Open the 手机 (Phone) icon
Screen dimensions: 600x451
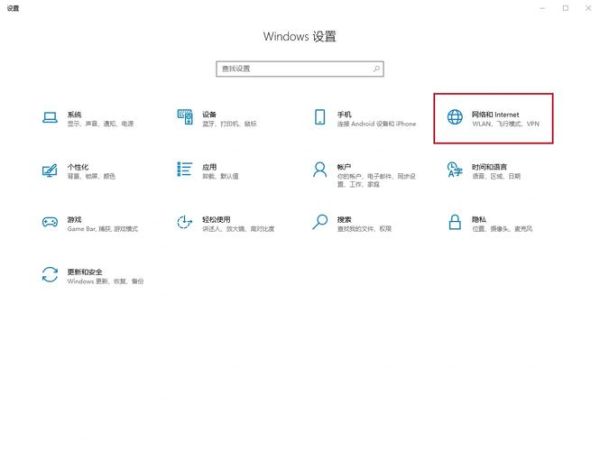[320, 117]
